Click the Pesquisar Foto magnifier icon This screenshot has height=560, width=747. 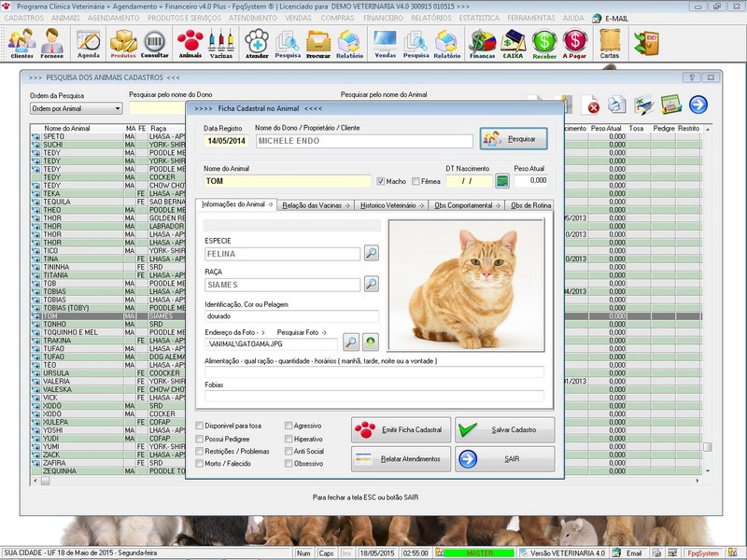(x=351, y=342)
